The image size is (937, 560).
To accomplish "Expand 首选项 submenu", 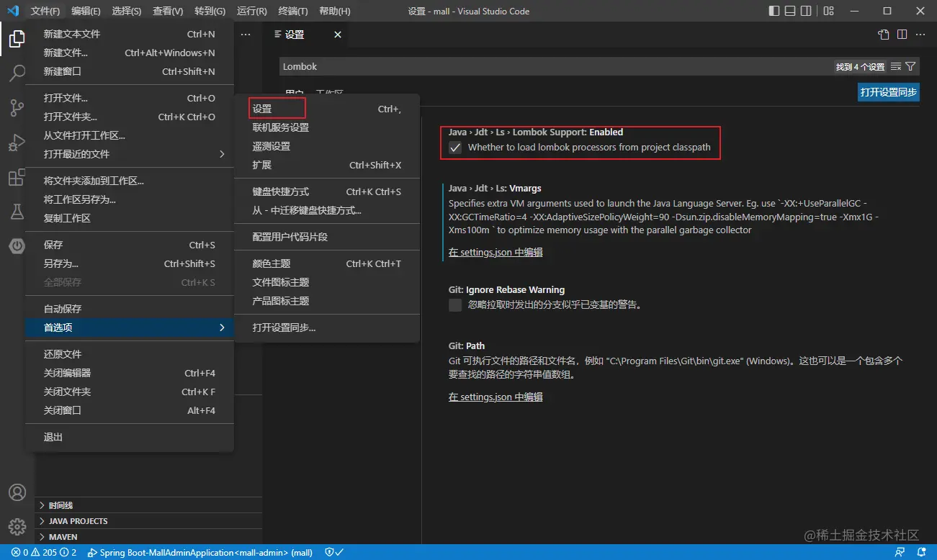I will [130, 328].
